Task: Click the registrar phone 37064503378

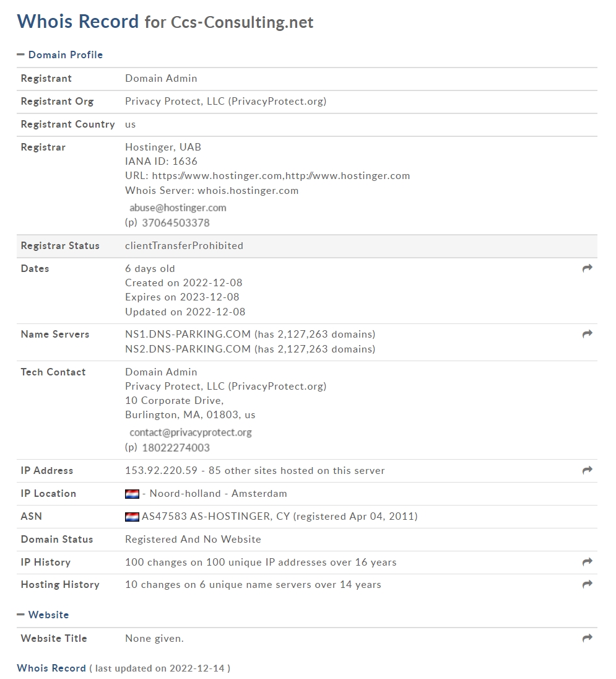Action: [176, 223]
